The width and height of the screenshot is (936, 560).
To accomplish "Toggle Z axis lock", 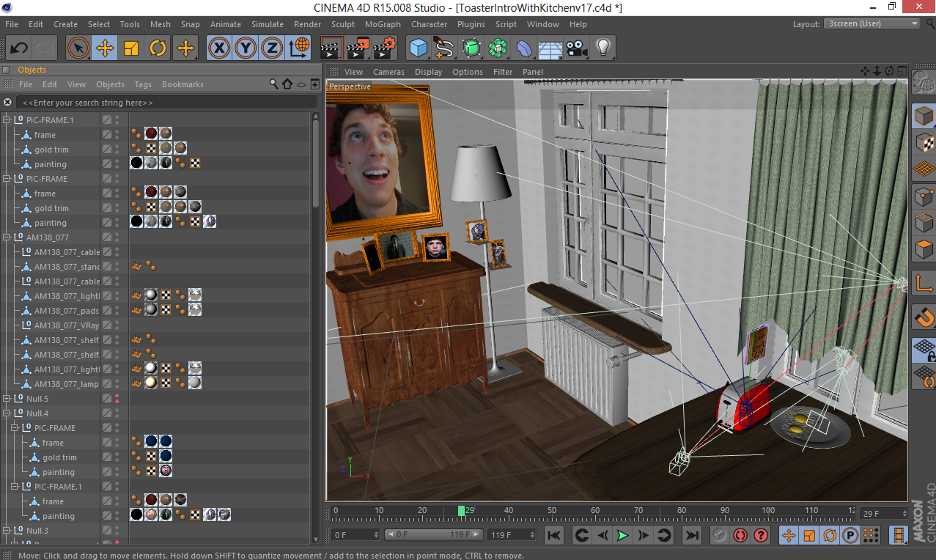I will (x=272, y=48).
